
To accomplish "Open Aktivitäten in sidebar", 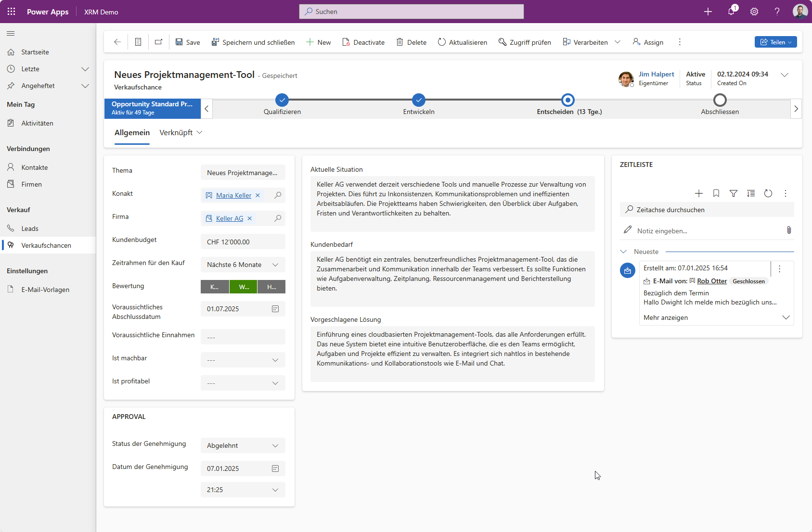I will [x=37, y=123].
